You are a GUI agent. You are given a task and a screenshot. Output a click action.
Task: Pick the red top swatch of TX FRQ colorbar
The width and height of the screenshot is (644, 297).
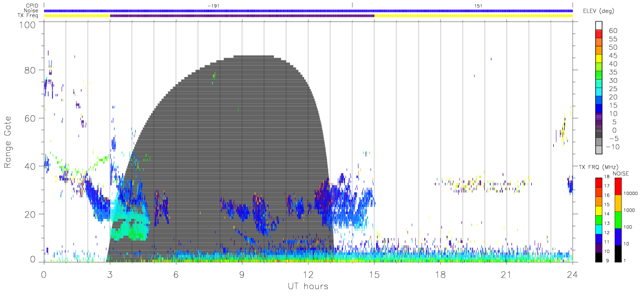[x=600, y=182]
